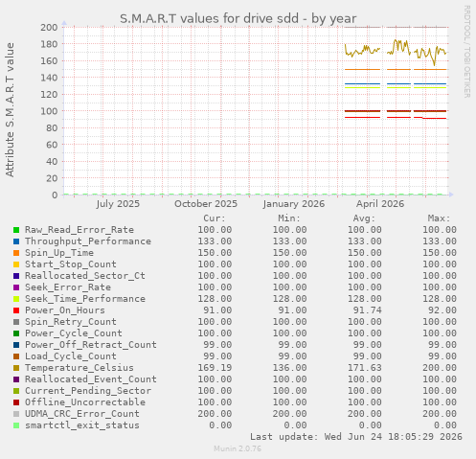Click the Power_Cycle_Count green swatch
The image size is (476, 459).
(16, 333)
